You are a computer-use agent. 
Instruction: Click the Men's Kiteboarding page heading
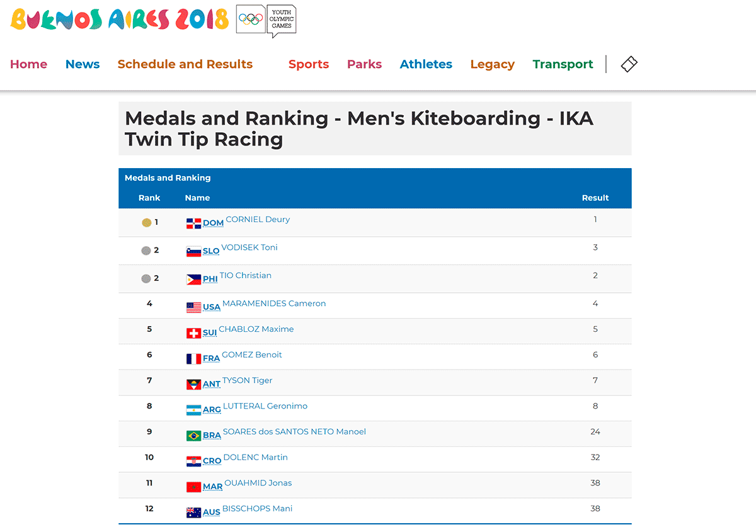pyautogui.click(x=359, y=128)
